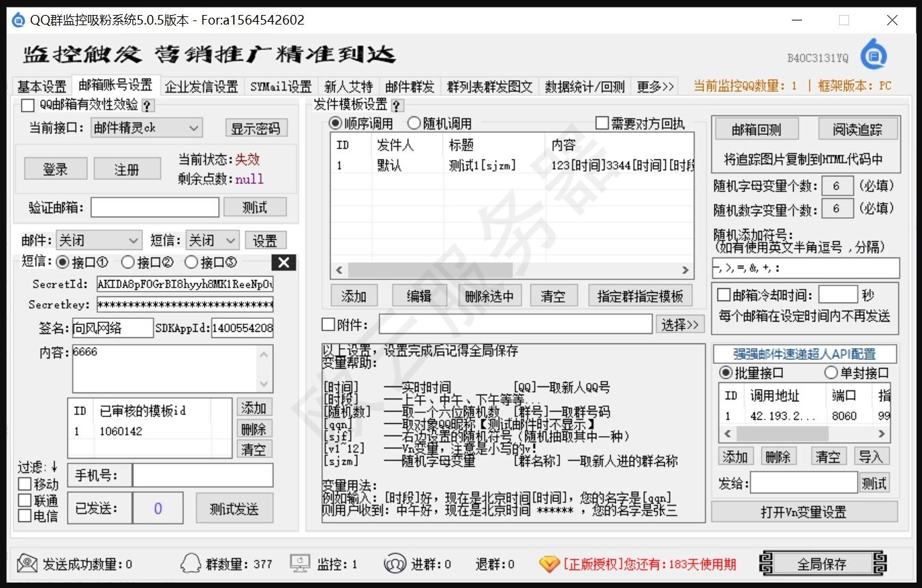Click the 验证邮箱 input field
The image size is (922, 588).
click(x=155, y=207)
